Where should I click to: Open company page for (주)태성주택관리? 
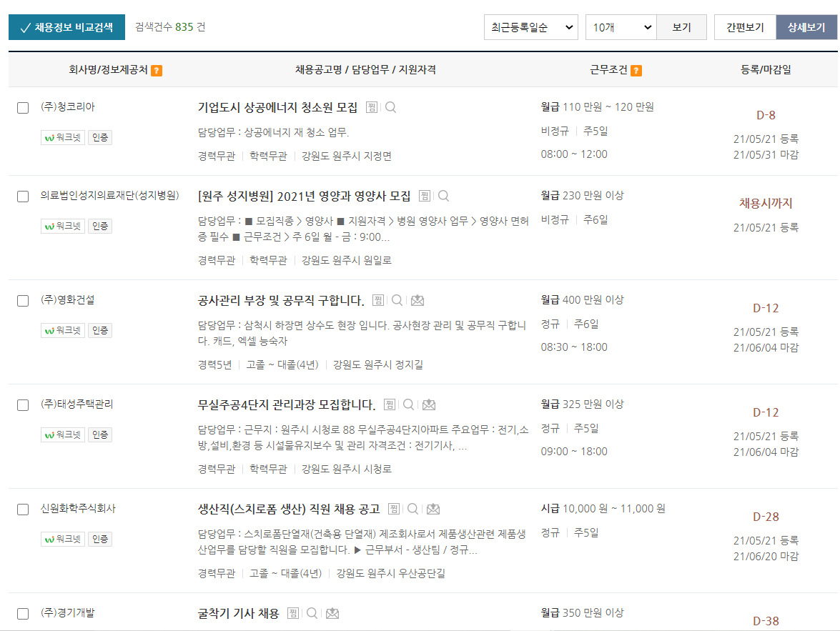coord(77,404)
